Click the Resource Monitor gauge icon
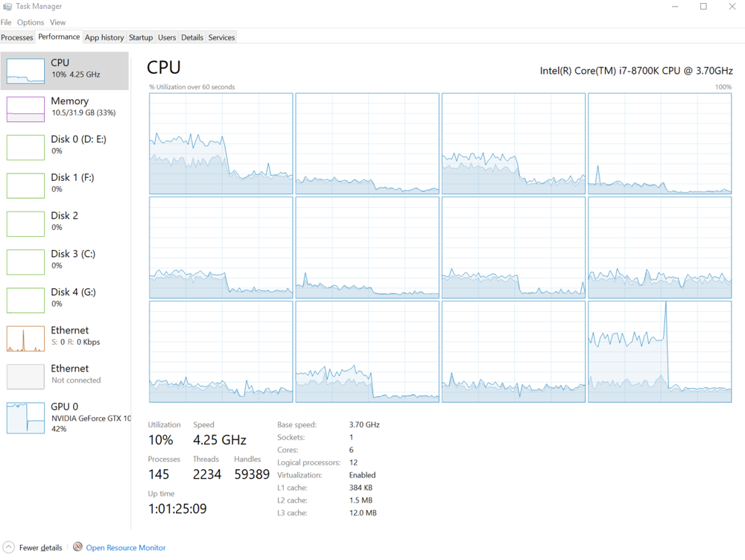The height and width of the screenshot is (560, 745). coord(78,547)
